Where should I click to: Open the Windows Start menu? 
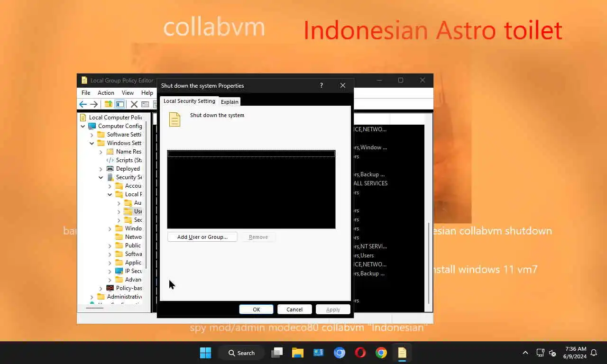pos(205,353)
